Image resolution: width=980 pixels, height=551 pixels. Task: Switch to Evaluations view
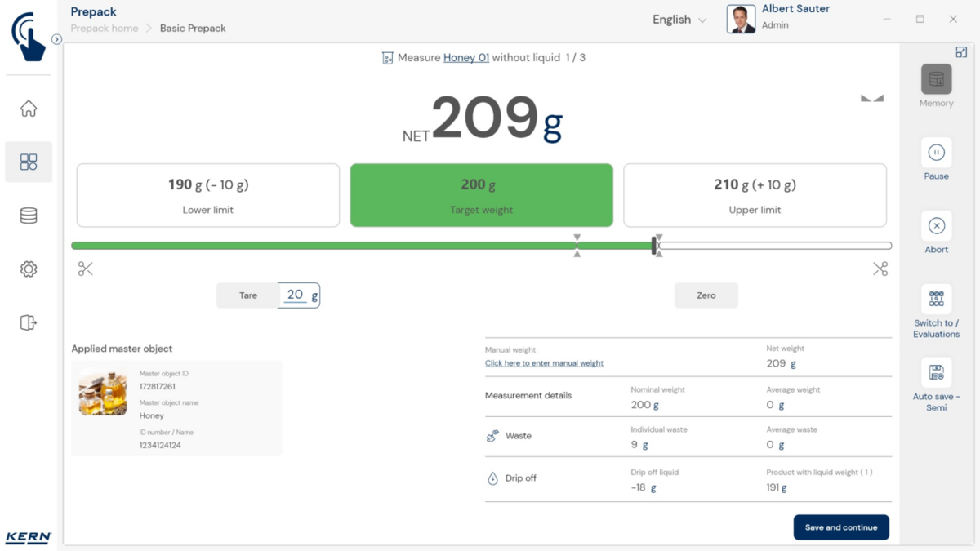click(936, 300)
